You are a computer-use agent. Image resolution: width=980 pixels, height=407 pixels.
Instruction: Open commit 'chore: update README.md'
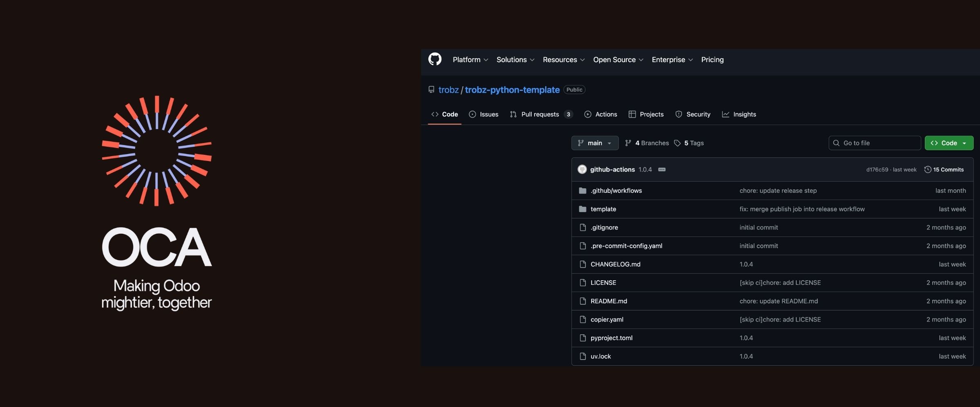(x=778, y=301)
